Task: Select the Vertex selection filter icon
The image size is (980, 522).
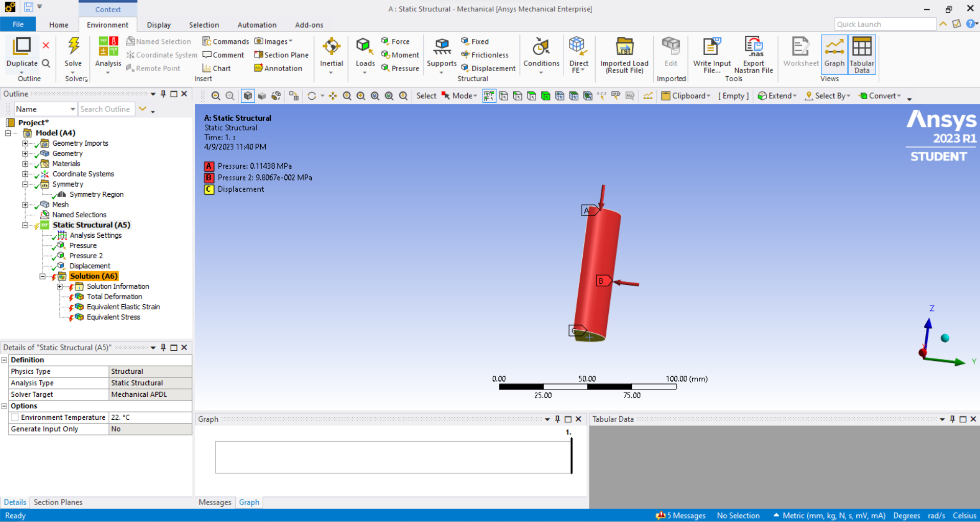Action: (x=504, y=96)
